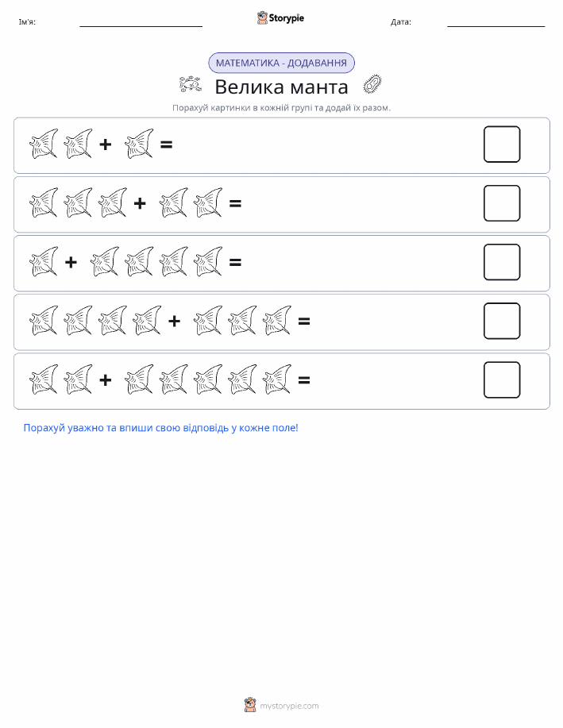The width and height of the screenshot is (563, 728).
Task: Click the equals sign in the fifth row
Action: coord(304,380)
